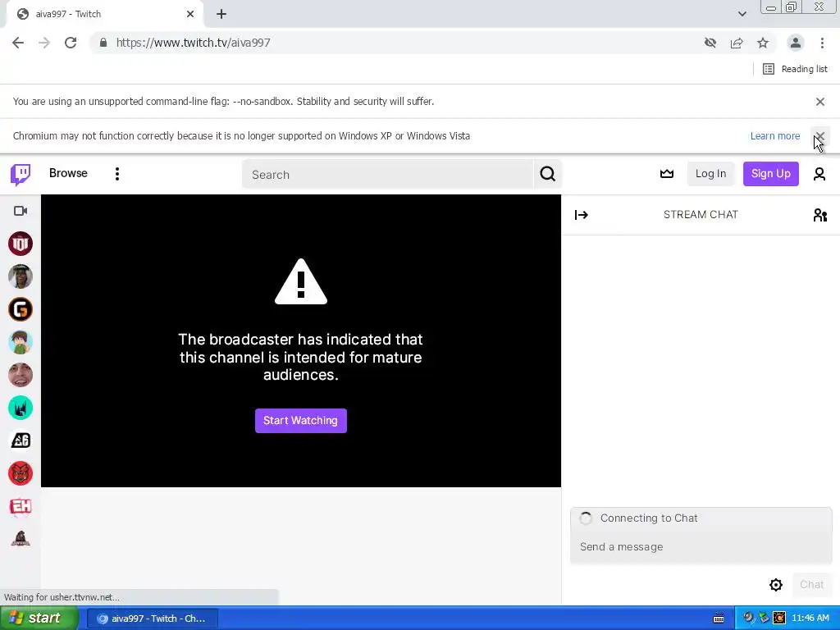Click the followed channels camera icon in sidebar
Screen dimensions: 840x630
coord(21,211)
